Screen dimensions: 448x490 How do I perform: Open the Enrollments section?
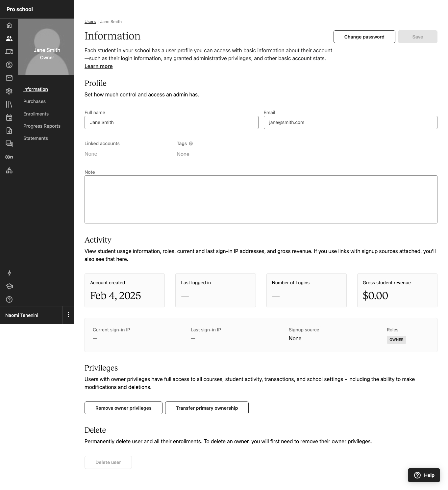(36, 114)
